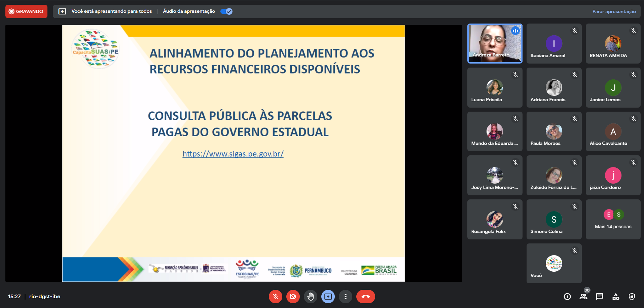Click Parar apresentação link

click(x=614, y=11)
